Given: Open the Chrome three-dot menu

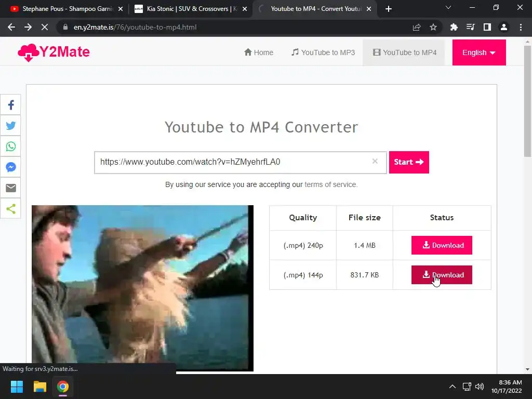Looking at the screenshot, I should [521, 27].
